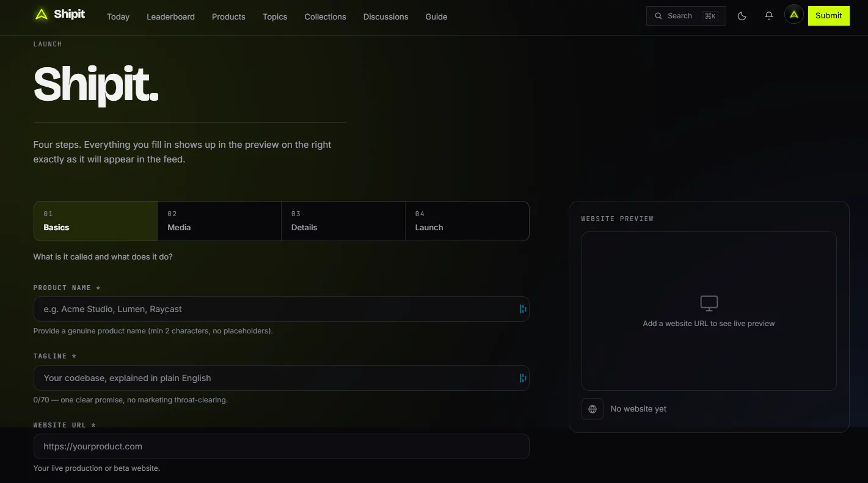868x483 pixels.
Task: Focus the Product Name input field
Action: click(281, 309)
